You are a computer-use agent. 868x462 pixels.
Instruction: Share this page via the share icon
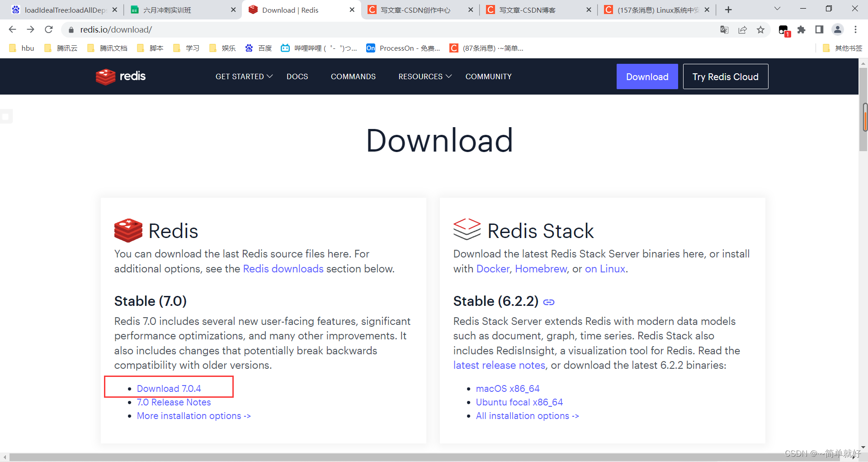pyautogui.click(x=743, y=29)
